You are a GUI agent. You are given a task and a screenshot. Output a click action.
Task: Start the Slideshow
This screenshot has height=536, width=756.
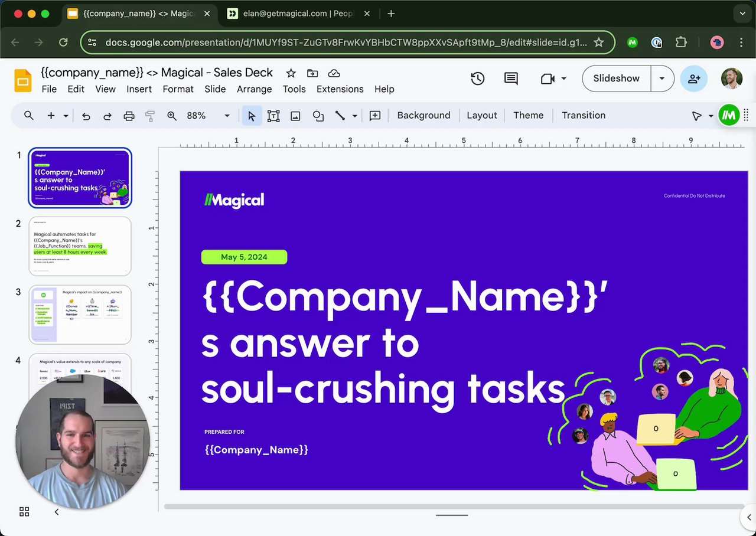[x=617, y=79]
